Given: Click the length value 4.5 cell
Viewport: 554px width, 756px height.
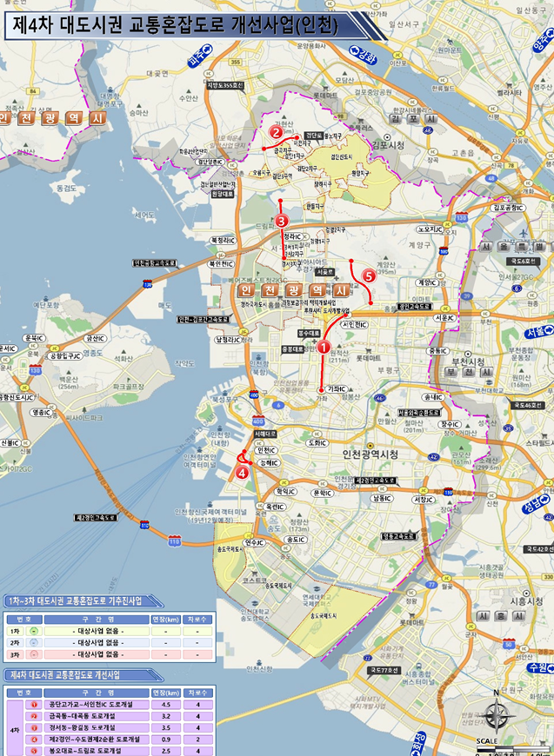Looking at the screenshot, I should pos(166,705).
